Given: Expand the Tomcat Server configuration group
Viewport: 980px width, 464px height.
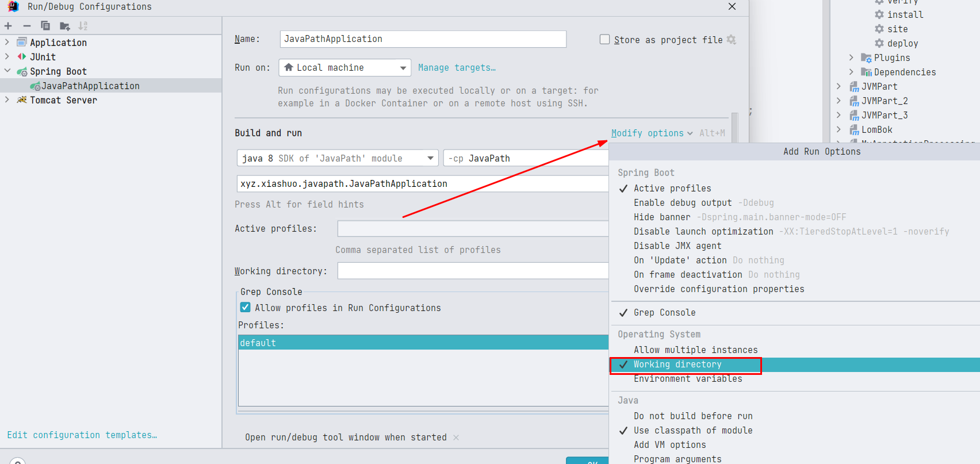Looking at the screenshot, I should (x=7, y=99).
